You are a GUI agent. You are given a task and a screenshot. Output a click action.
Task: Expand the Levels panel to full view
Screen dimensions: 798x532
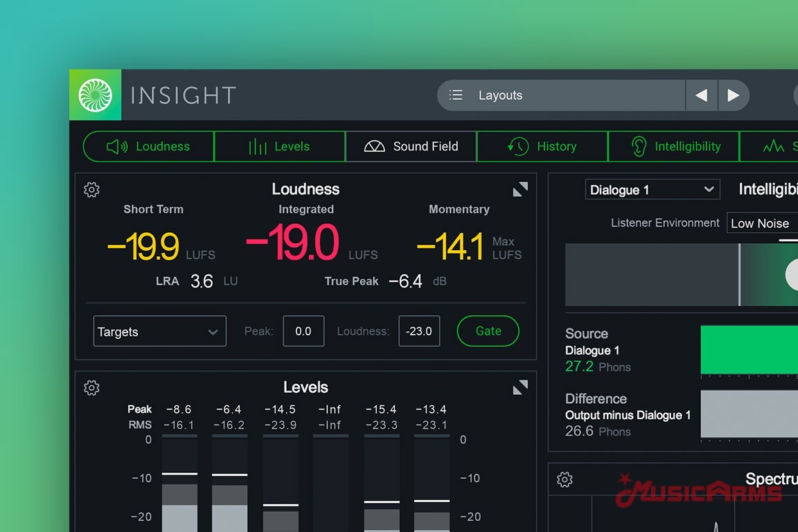(x=520, y=388)
